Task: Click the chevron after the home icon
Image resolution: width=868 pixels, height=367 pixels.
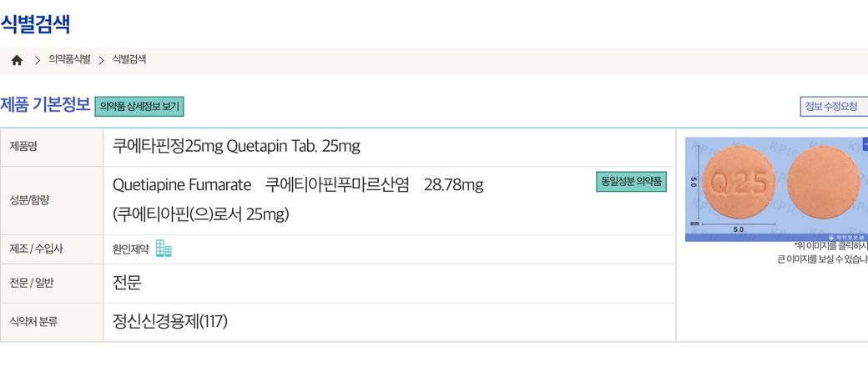Action: point(38,60)
